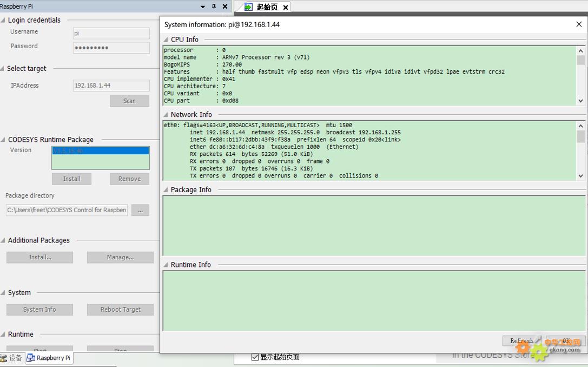Click the Scan button

[129, 101]
